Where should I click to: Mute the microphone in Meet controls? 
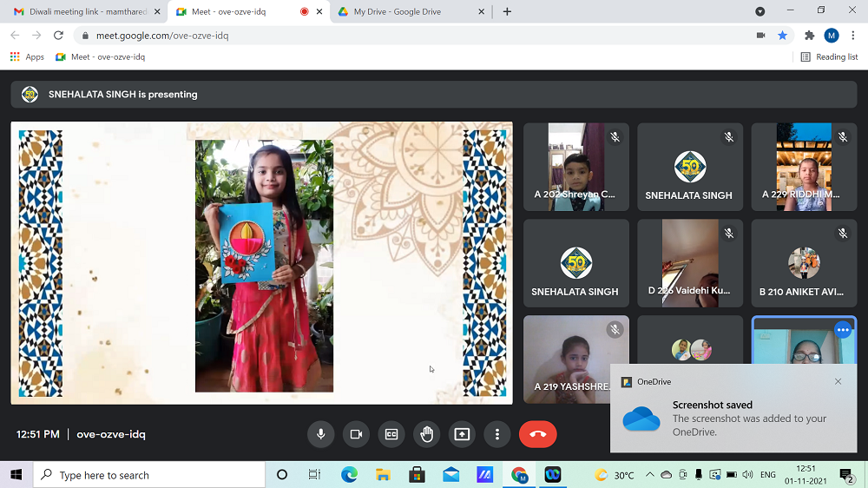[x=320, y=434]
